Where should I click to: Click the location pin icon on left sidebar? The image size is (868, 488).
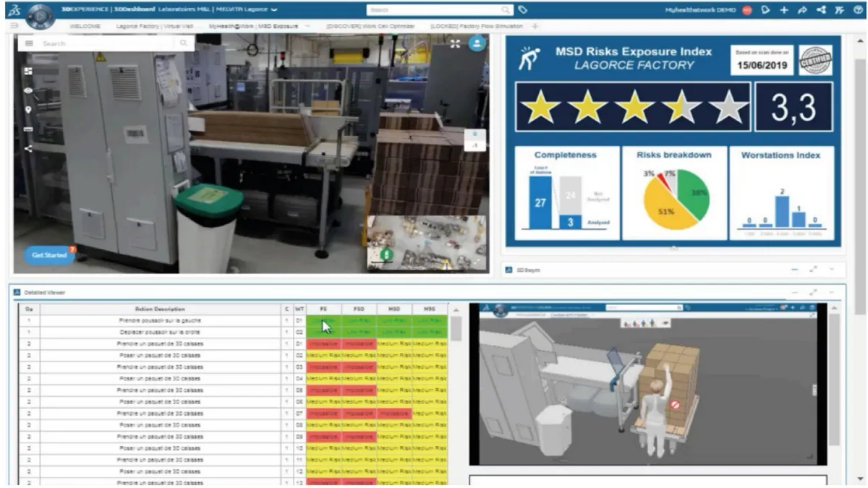point(28,110)
